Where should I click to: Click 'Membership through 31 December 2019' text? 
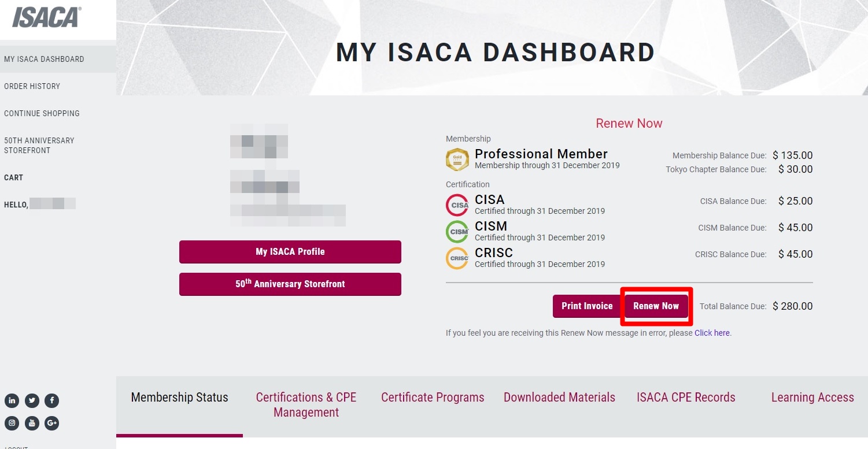pos(547,165)
